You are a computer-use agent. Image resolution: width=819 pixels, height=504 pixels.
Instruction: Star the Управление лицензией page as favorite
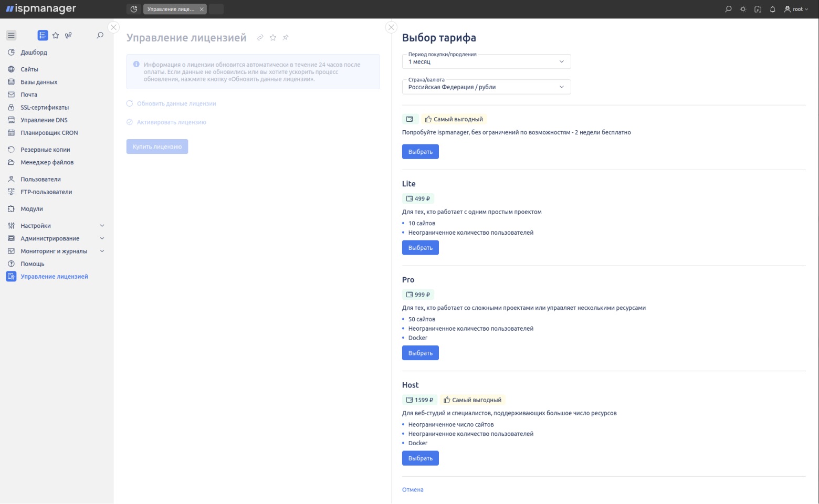[x=273, y=37]
